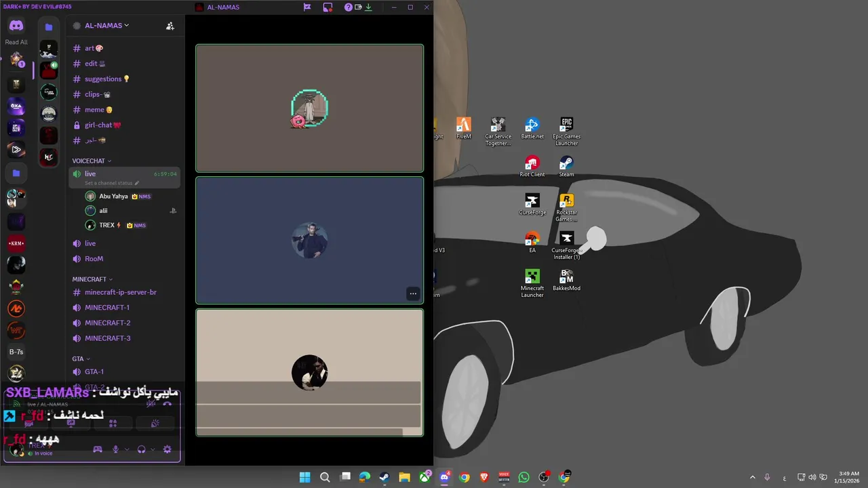Open microphone input options arrow
The width and height of the screenshot is (868, 488).
pos(127,449)
